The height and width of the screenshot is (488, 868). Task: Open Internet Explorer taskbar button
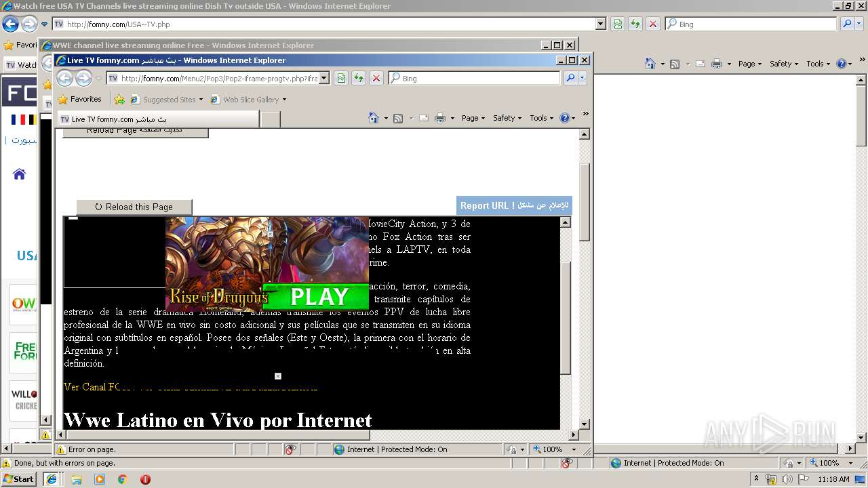coord(51,479)
